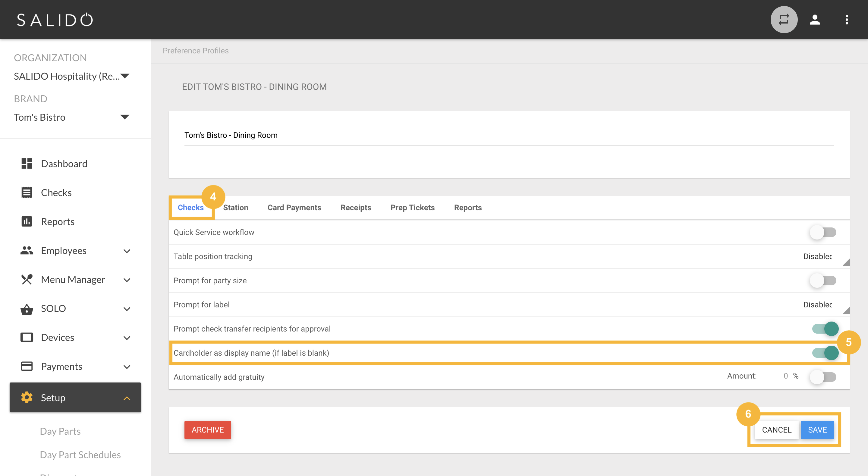Open the sidebar Reports page
Screen dimensions: 868x476
coord(58,222)
